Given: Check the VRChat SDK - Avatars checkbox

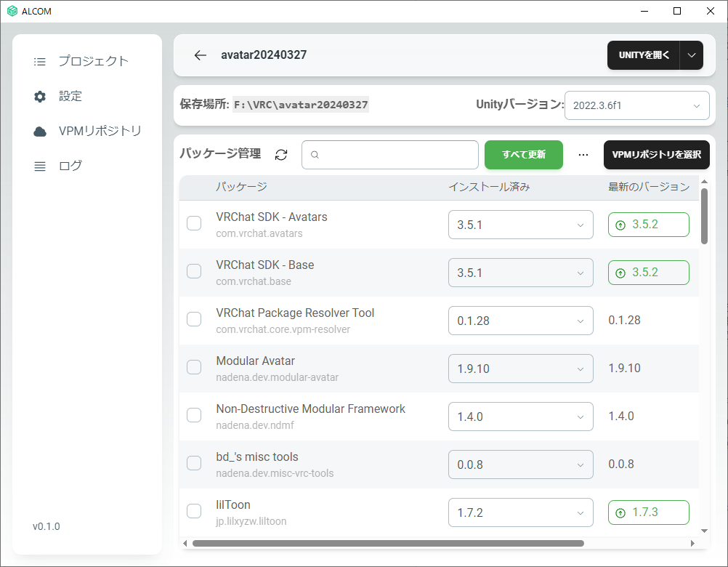Looking at the screenshot, I should (194, 223).
